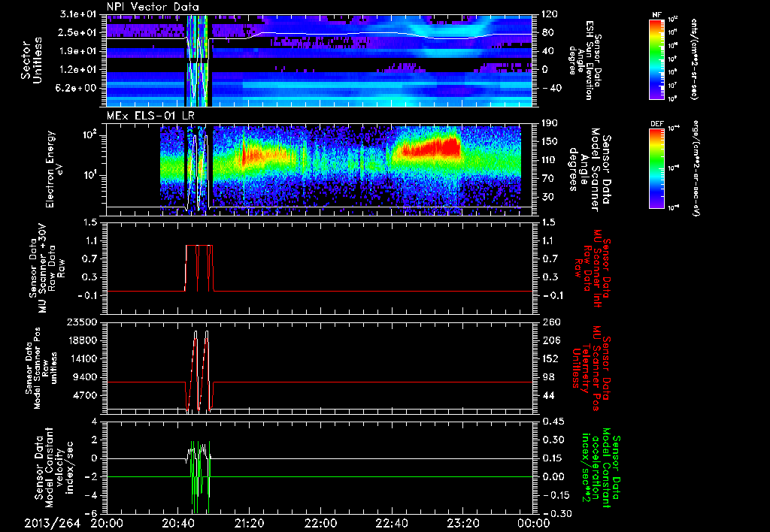
Task: Click the "Model Scanner Pos Raw unitless" axis title
Action: click(x=41, y=368)
